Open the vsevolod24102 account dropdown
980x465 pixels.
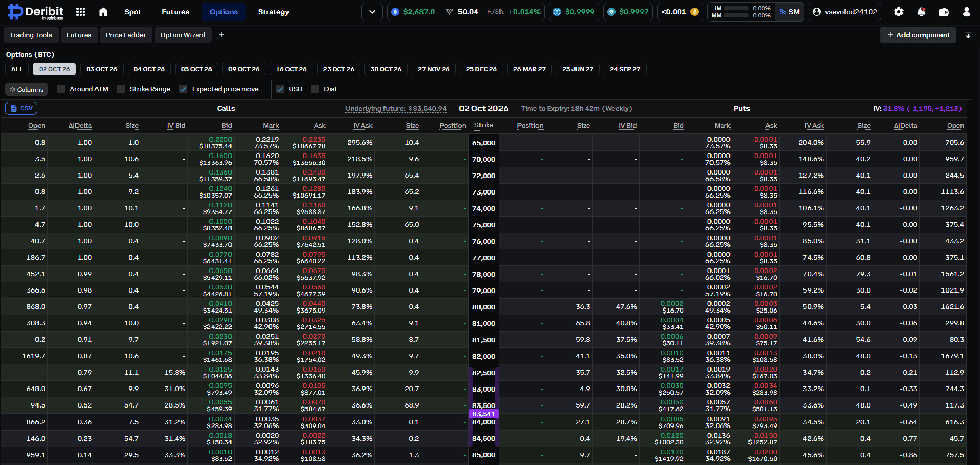pyautogui.click(x=845, y=12)
